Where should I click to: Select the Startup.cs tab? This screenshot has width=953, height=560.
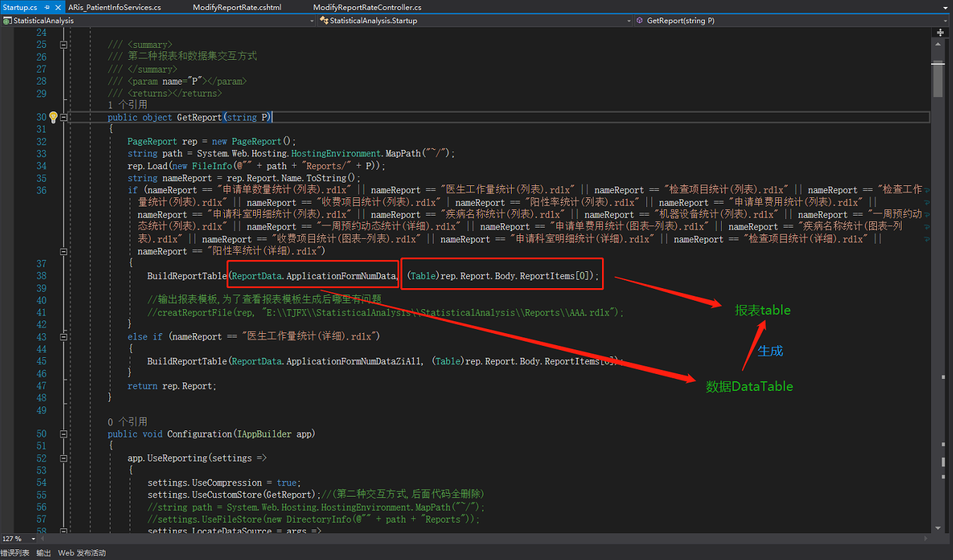(19, 7)
